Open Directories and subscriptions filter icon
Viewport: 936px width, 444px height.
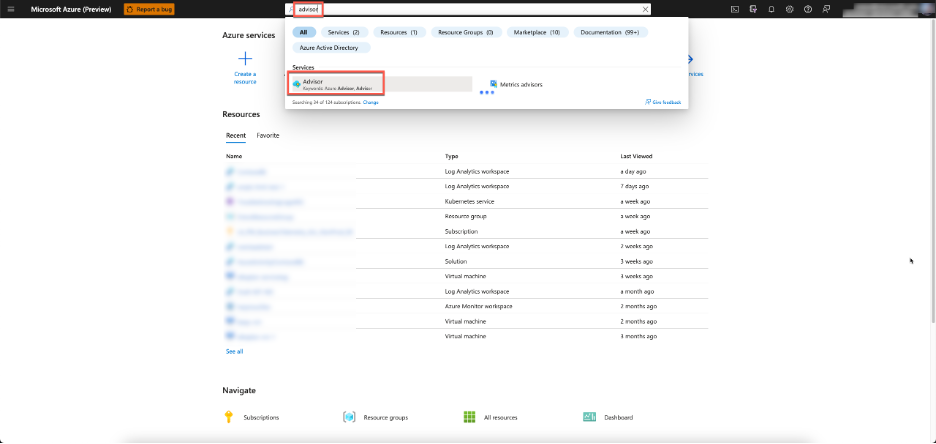[x=753, y=9]
